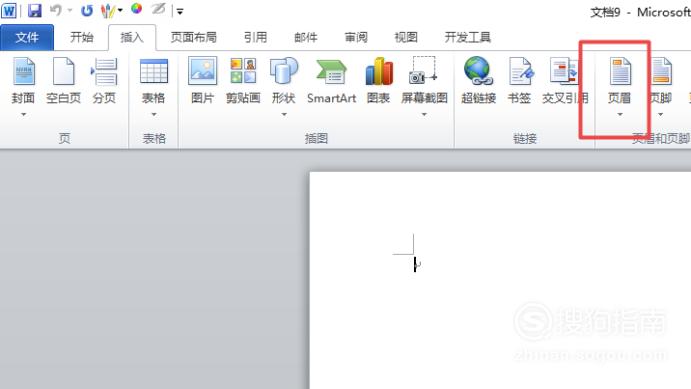
Task: Switch to the 开始 (Home) tab
Action: (82, 37)
